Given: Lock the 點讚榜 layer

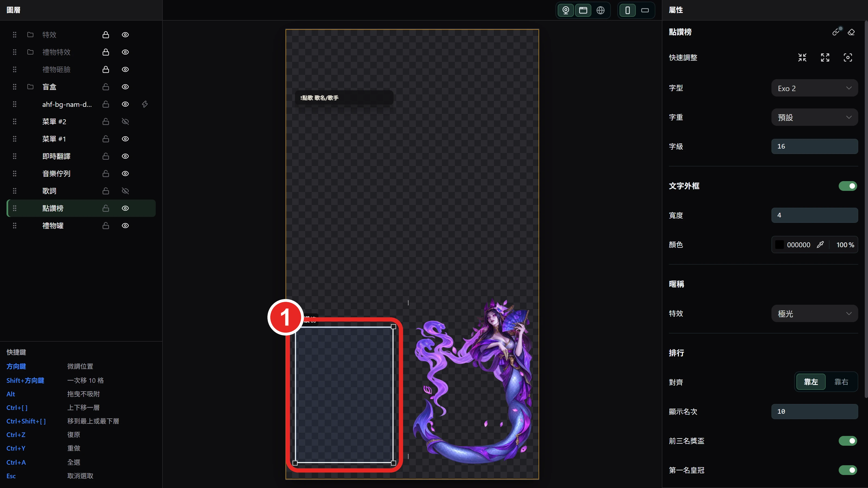Looking at the screenshot, I should (106, 208).
